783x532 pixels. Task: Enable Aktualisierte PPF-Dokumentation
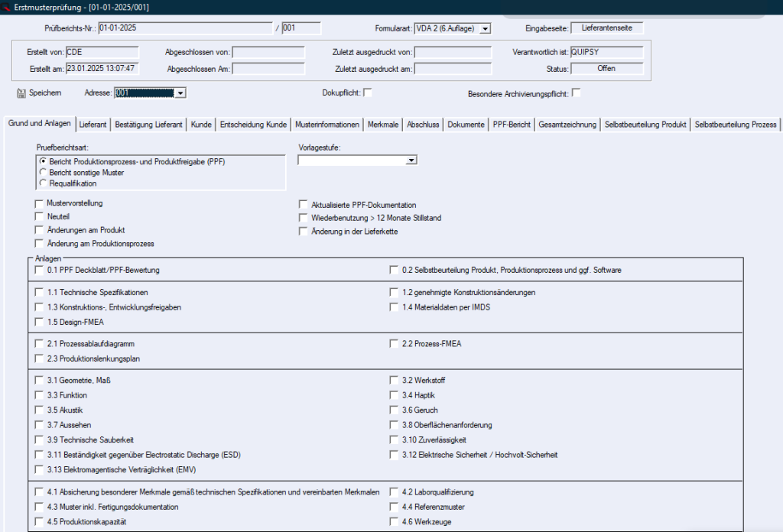pos(303,205)
